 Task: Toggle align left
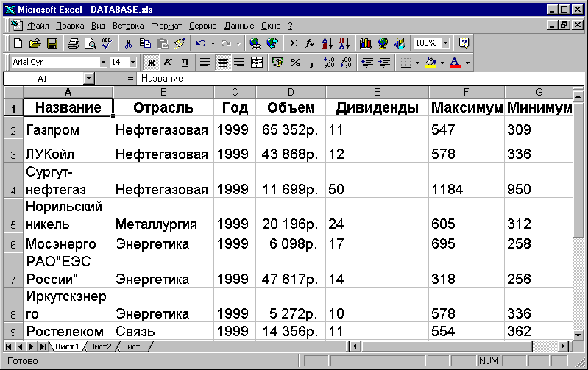(x=205, y=63)
